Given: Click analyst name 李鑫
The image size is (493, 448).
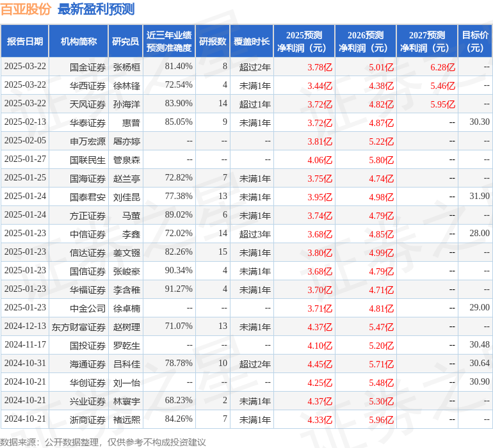Looking at the screenshot, I should (131, 234).
